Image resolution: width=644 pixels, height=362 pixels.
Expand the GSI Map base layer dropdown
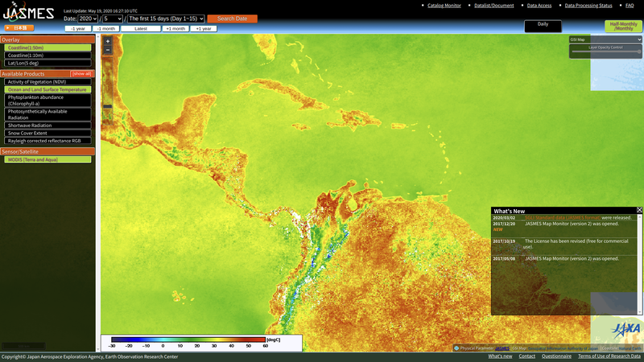coord(605,39)
